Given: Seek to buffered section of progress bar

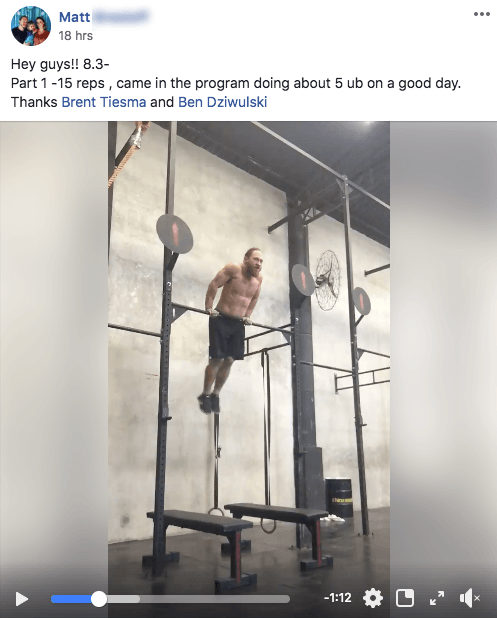Looking at the screenshot, I should click(x=123, y=599).
